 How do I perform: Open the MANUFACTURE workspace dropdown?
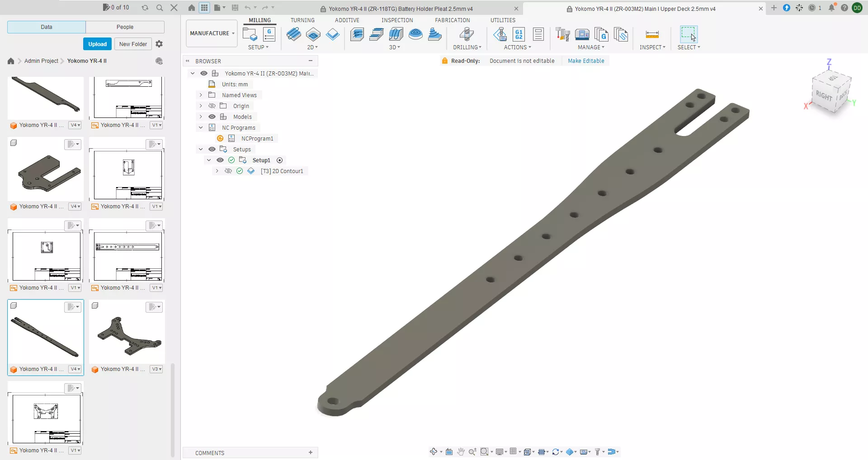coord(212,33)
